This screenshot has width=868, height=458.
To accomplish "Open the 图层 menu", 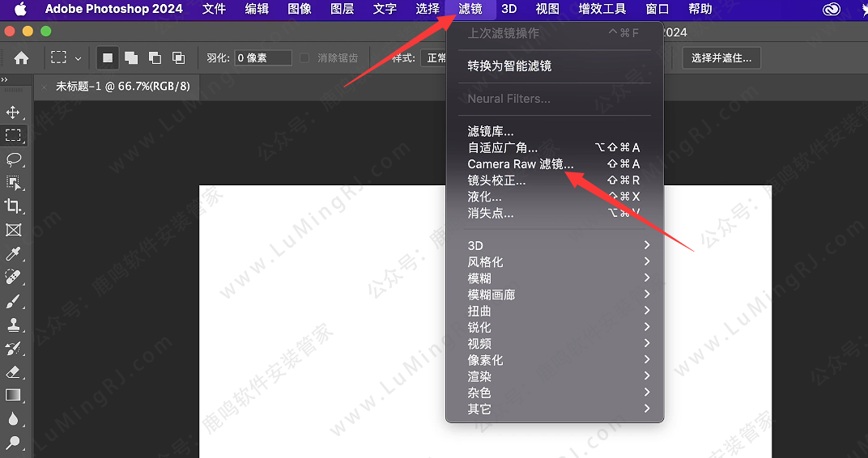I will tap(343, 9).
